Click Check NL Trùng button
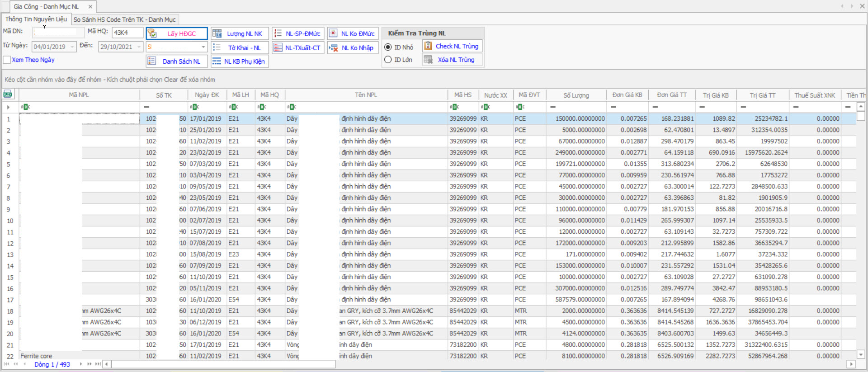The width and height of the screenshot is (868, 372). pyautogui.click(x=452, y=46)
